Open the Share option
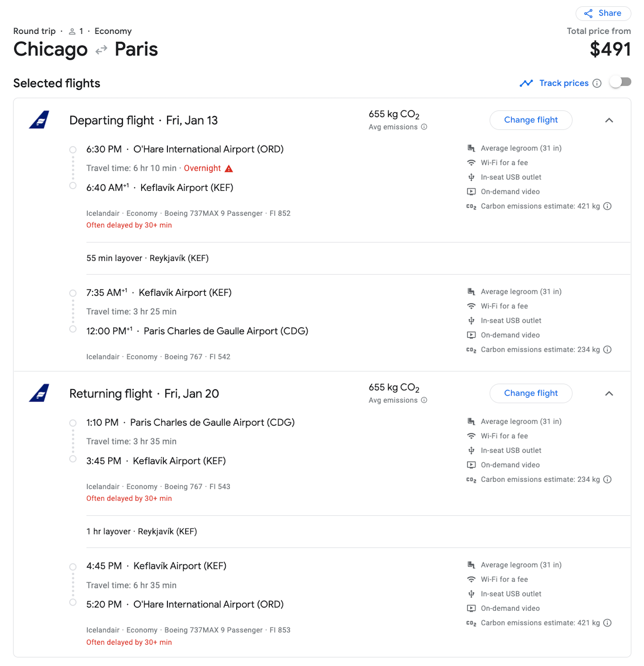The height and width of the screenshot is (666, 644). tap(603, 13)
